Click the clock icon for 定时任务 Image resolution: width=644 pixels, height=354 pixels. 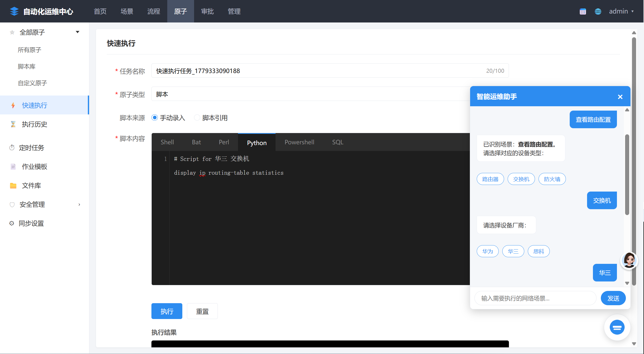click(12, 148)
